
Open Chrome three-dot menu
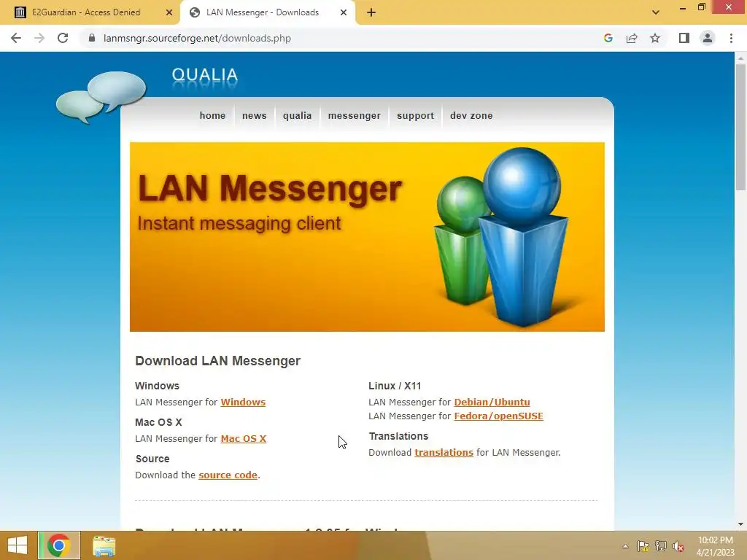click(731, 38)
